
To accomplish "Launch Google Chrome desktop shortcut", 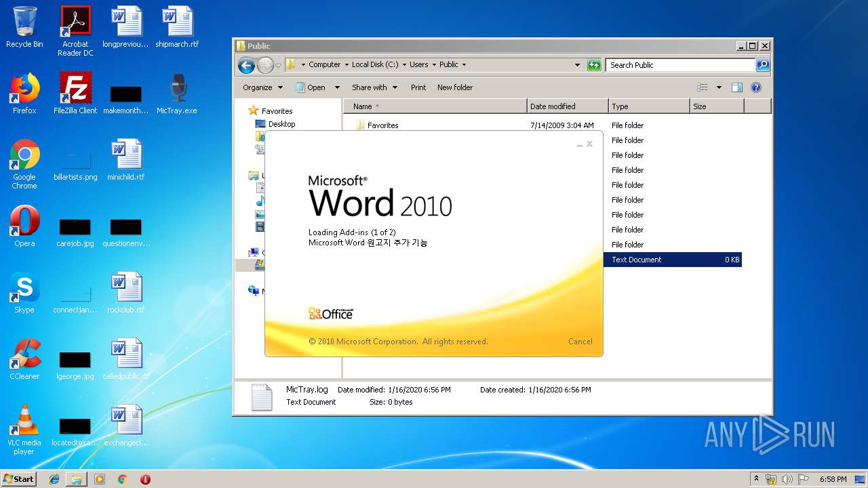I will point(24,164).
